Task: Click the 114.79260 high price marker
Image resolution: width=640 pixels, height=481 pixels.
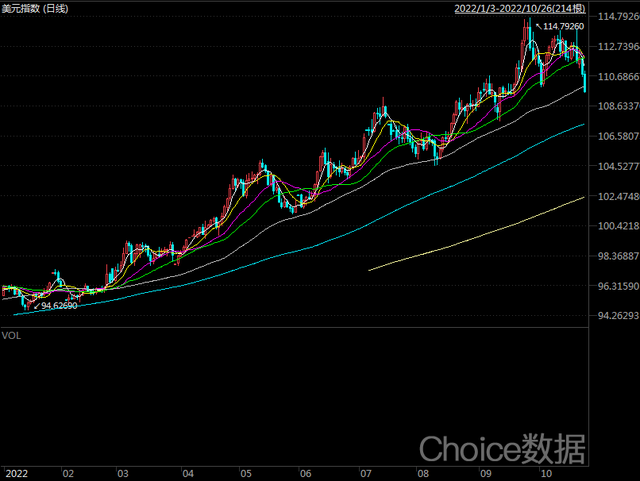Action: click(x=559, y=26)
